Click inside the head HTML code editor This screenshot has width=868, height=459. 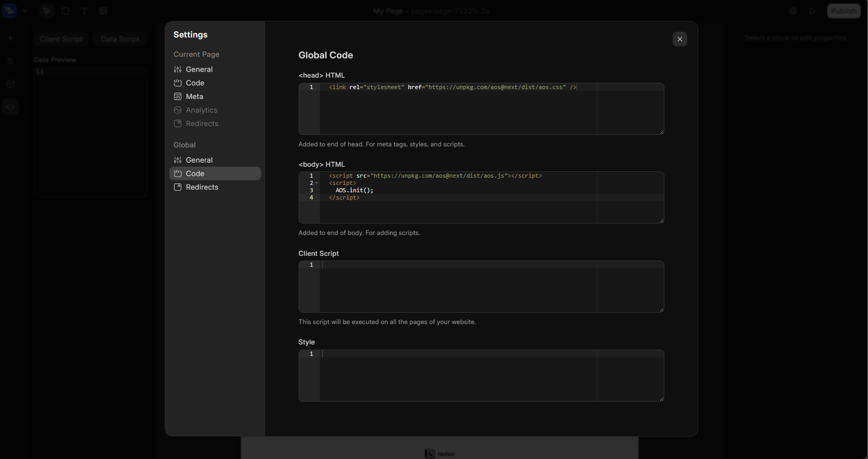point(481,109)
